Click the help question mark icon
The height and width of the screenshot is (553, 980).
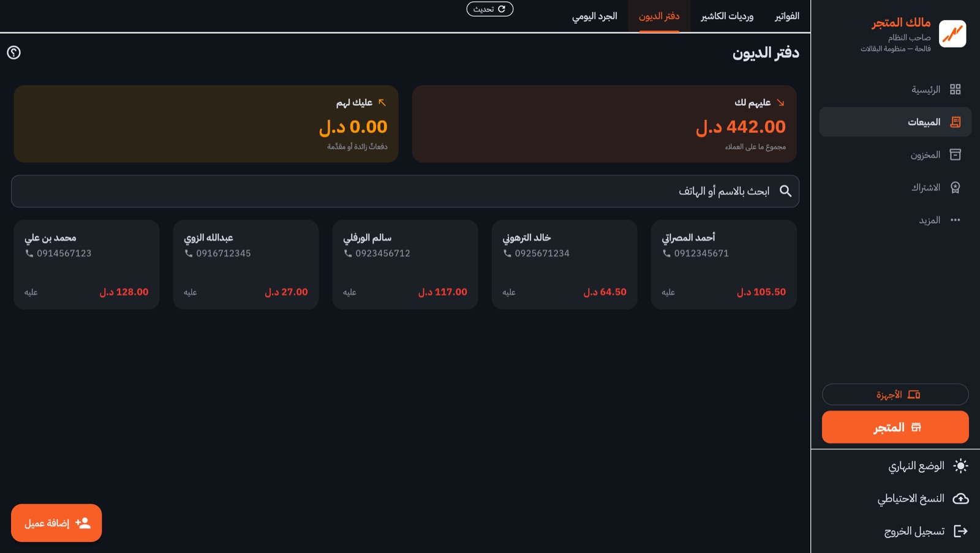tap(14, 53)
